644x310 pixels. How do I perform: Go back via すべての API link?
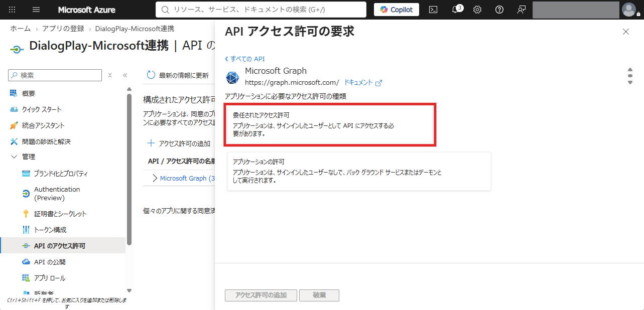pos(245,59)
